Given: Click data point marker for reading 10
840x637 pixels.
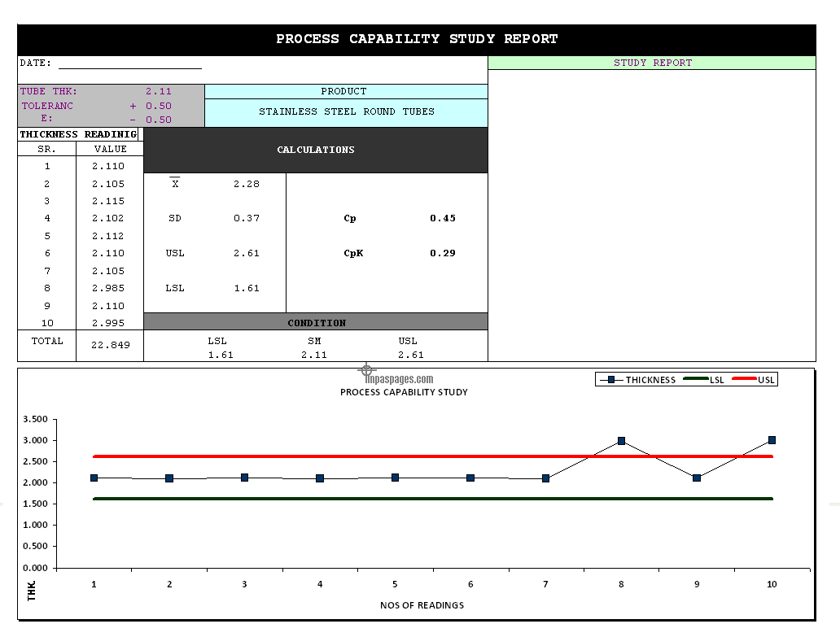Looking at the screenshot, I should click(x=772, y=440).
